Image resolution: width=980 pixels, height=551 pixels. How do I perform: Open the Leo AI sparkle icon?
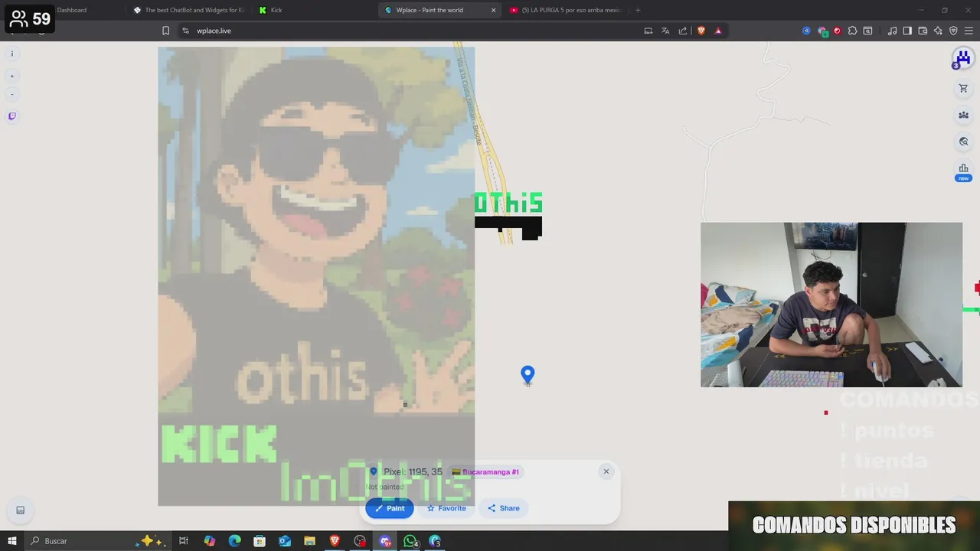click(x=938, y=31)
